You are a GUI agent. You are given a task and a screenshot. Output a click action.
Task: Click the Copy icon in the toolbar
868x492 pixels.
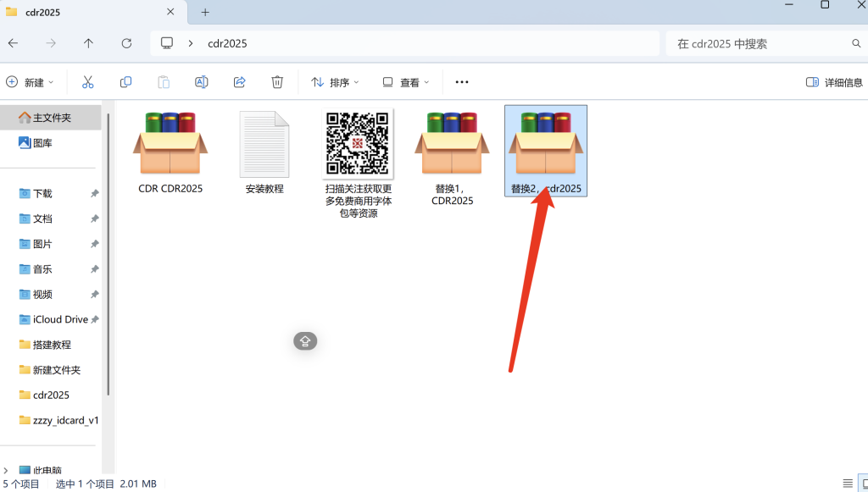pyautogui.click(x=125, y=82)
